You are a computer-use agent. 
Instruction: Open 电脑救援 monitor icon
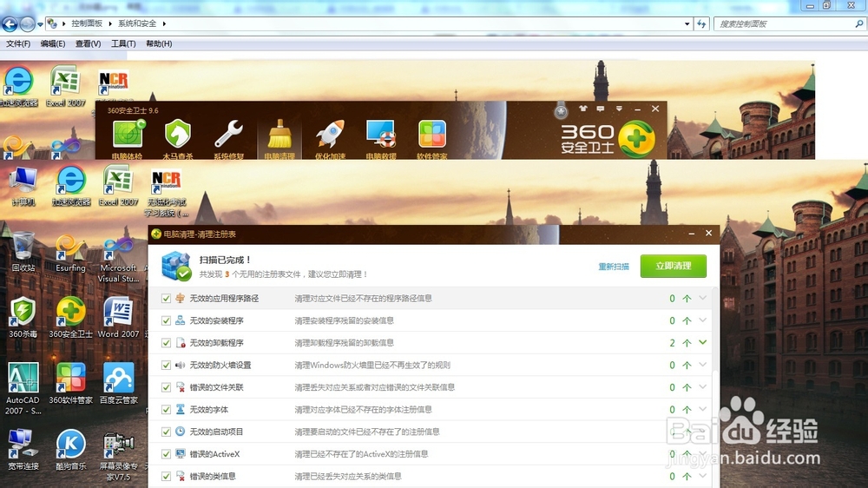point(381,138)
